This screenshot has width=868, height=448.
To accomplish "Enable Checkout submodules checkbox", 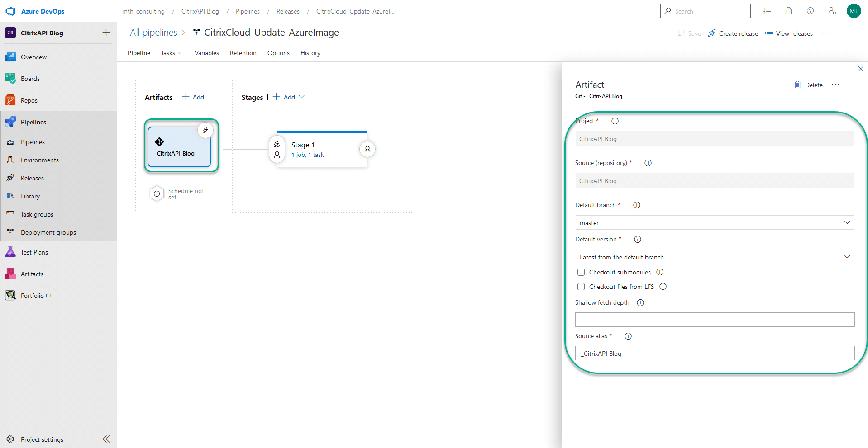I will tap(581, 272).
